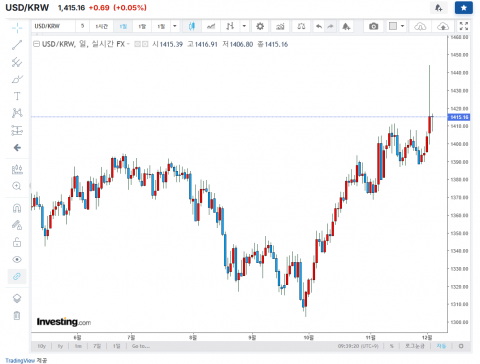This screenshot has height=364, width=480.
Task: Open the indicators icon in toolbar
Action: click(x=280, y=26)
